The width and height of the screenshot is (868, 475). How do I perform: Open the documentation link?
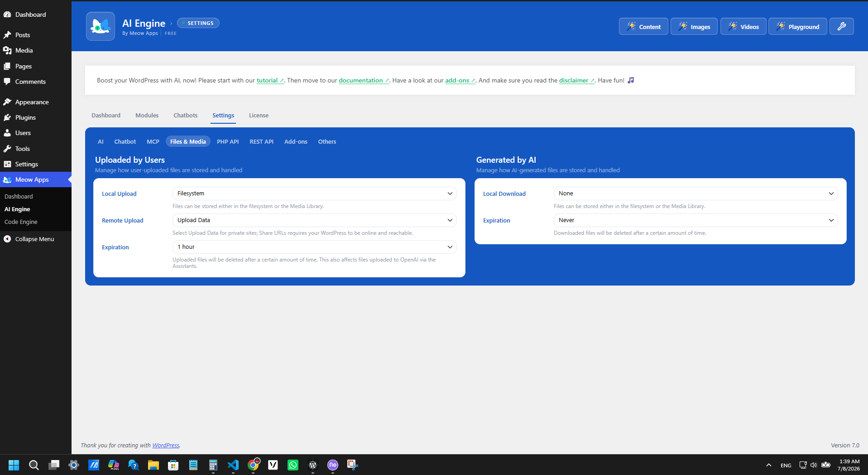tap(364, 81)
